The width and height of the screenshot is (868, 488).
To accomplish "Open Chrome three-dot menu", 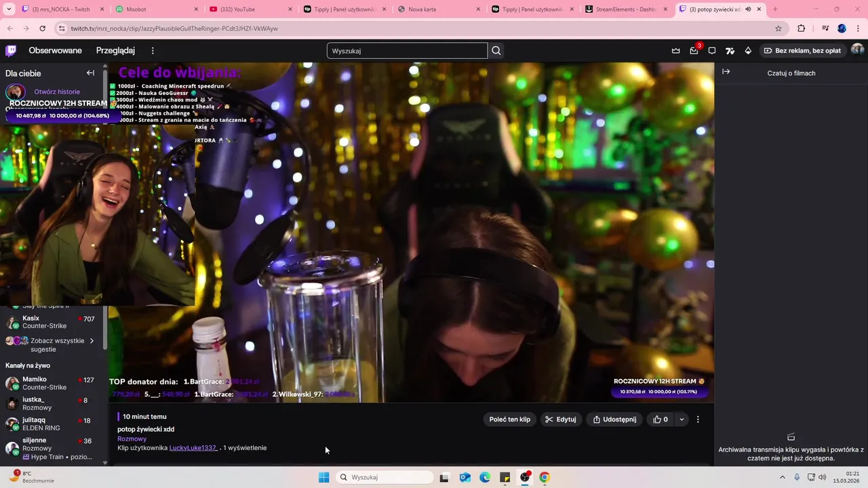I will point(857,28).
